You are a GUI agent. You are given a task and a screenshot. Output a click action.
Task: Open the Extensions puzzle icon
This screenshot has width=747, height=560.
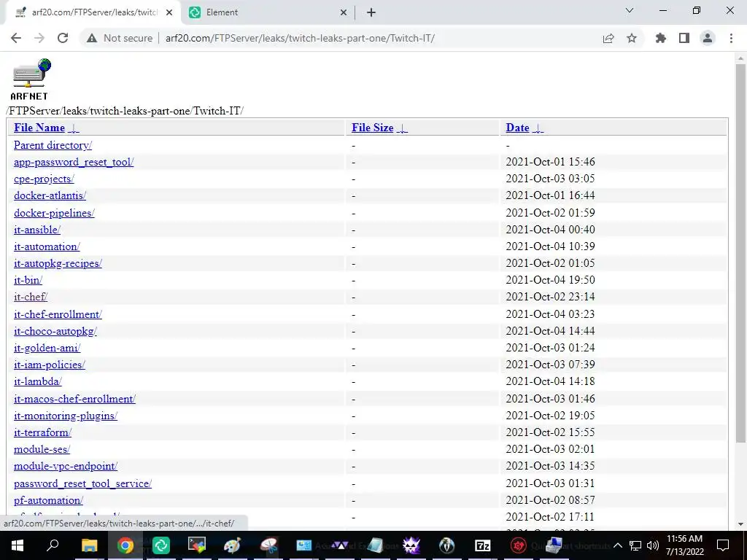tap(661, 38)
